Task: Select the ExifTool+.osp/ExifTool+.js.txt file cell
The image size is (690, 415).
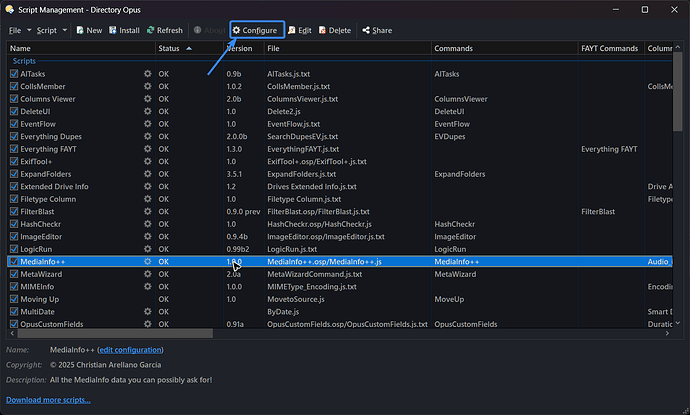Action: pos(317,162)
